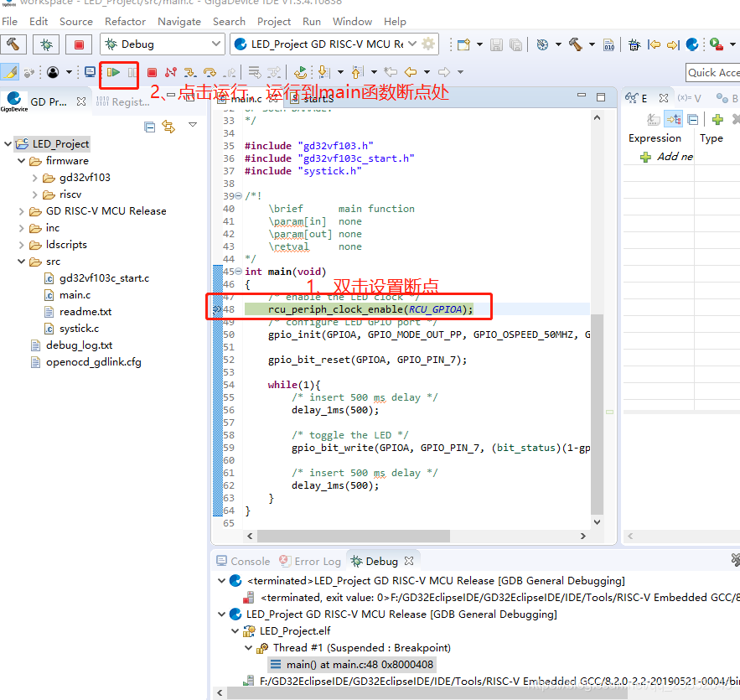Click the Disconnect icon

click(171, 72)
